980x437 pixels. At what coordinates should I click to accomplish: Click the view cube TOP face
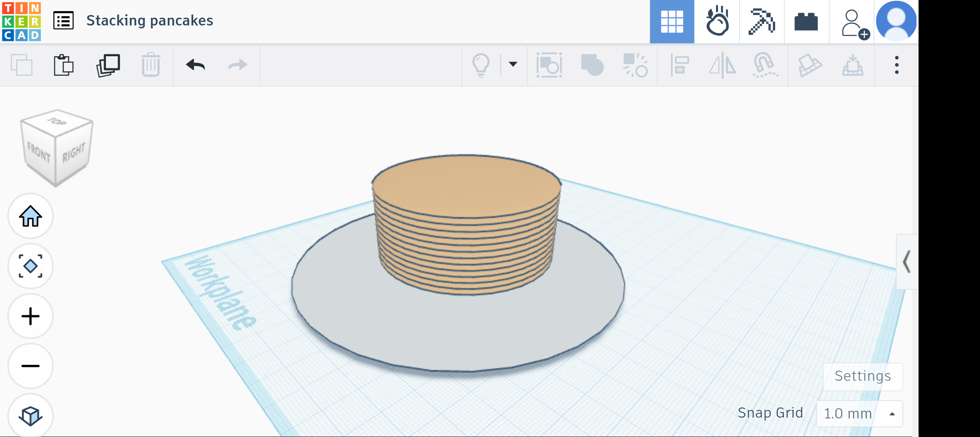coord(57,121)
